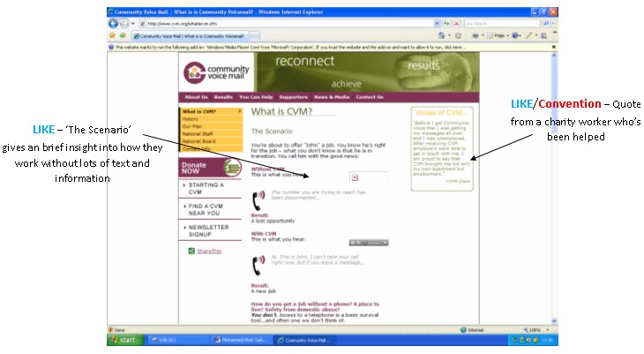This screenshot has width=644, height=354.
Task: Open the You Can Help menu
Action: coord(256,97)
